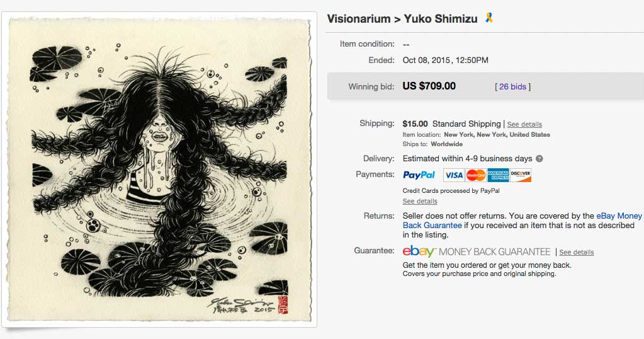The width and height of the screenshot is (644, 339).
Task: Click the Discover card icon
Action: 521,175
